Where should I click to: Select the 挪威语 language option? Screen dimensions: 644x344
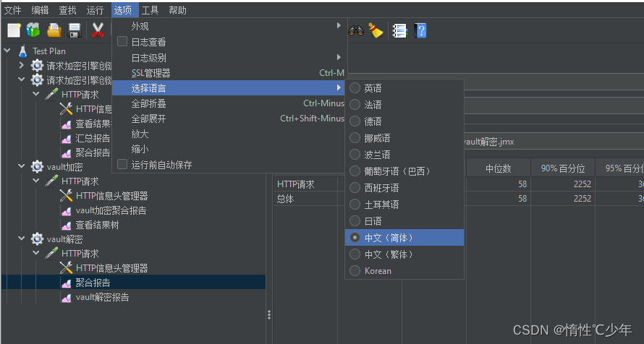(404, 138)
